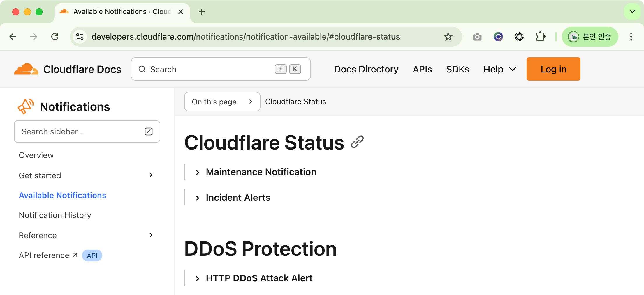The height and width of the screenshot is (295, 644).
Task: Open the SDKs page
Action: (458, 69)
